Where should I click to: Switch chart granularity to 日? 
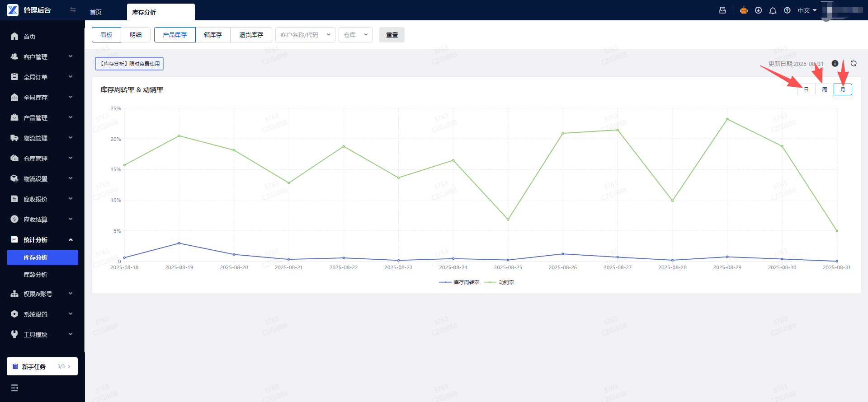pos(806,89)
